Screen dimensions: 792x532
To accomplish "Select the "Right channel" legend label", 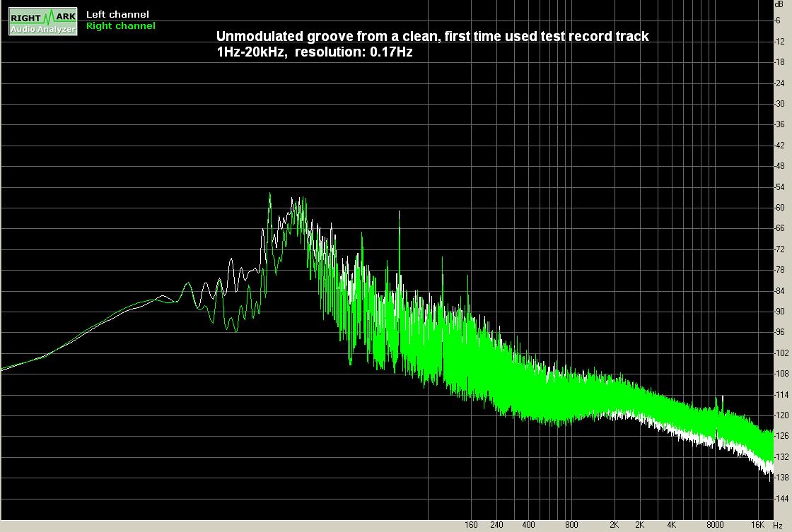I will (121, 25).
